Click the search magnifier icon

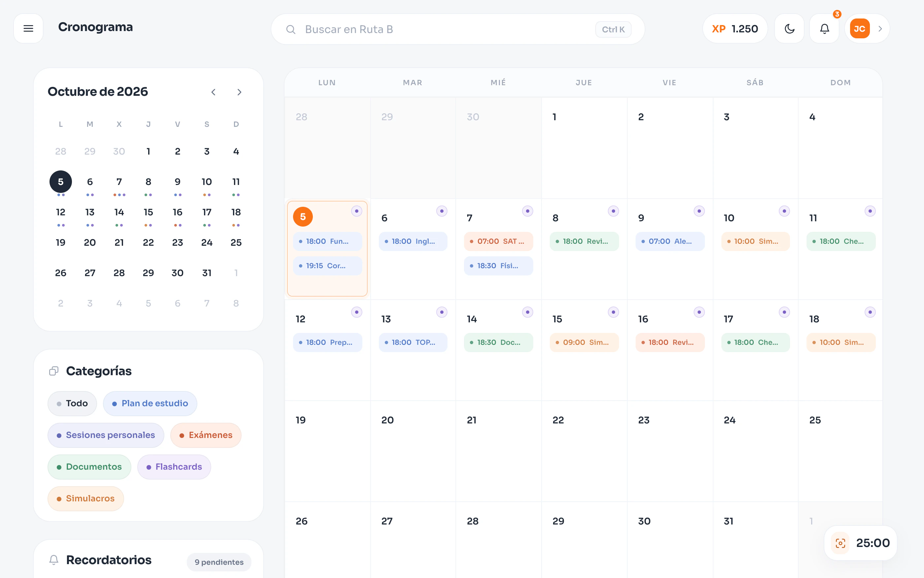pos(290,29)
